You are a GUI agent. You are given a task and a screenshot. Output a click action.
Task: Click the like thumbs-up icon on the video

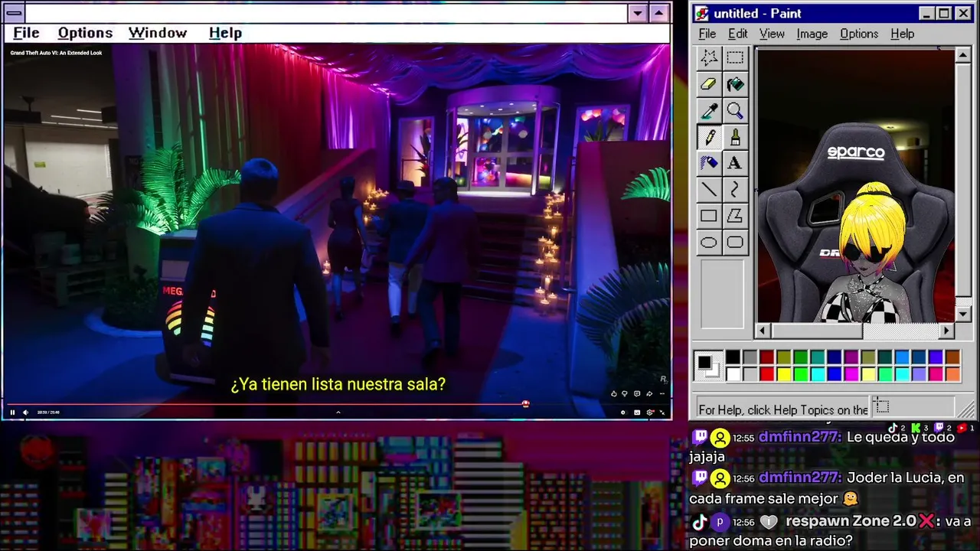click(x=613, y=394)
